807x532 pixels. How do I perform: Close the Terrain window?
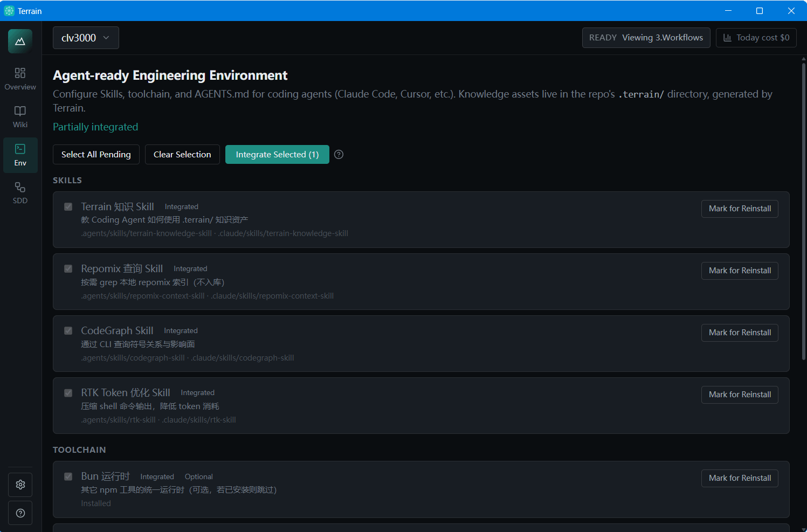pyautogui.click(x=791, y=11)
